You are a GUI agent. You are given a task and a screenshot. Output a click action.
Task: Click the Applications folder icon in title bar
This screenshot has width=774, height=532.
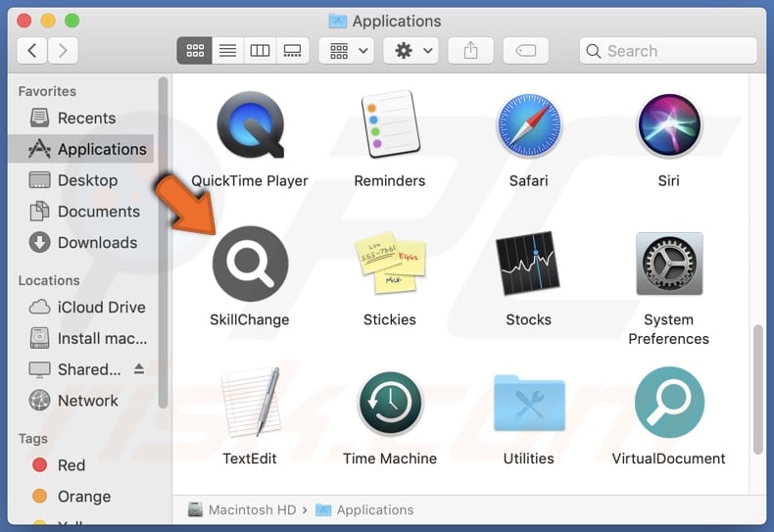338,21
